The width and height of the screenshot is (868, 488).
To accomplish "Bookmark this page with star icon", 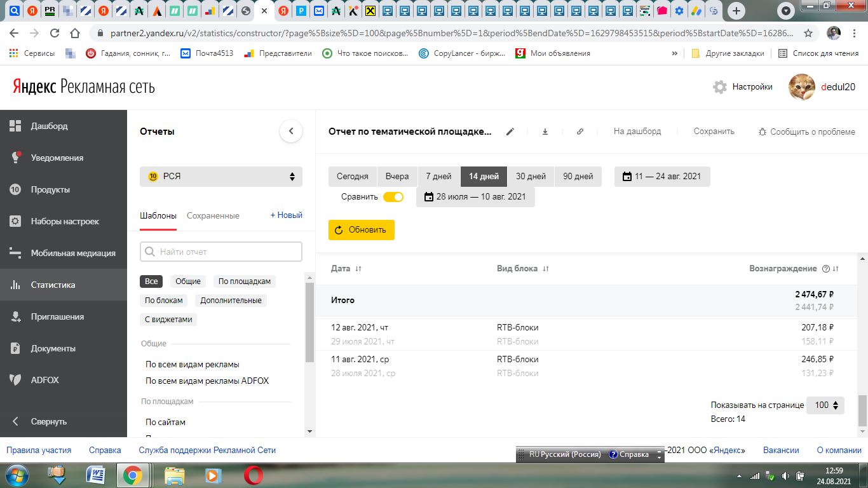I will (x=808, y=33).
